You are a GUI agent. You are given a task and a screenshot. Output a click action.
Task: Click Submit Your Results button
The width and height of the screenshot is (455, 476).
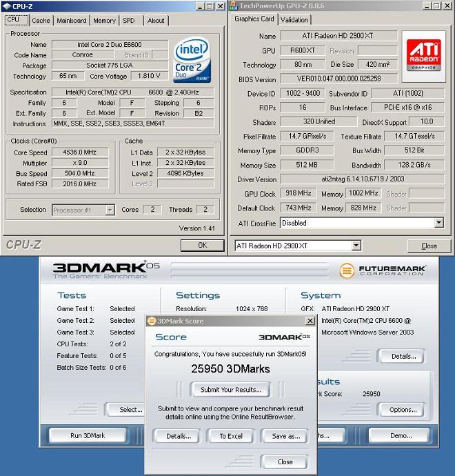click(230, 390)
